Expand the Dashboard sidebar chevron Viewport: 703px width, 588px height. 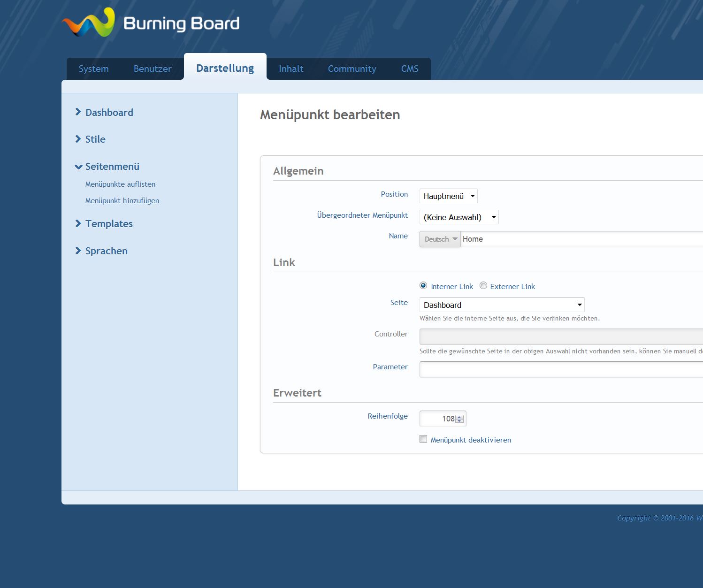click(78, 112)
